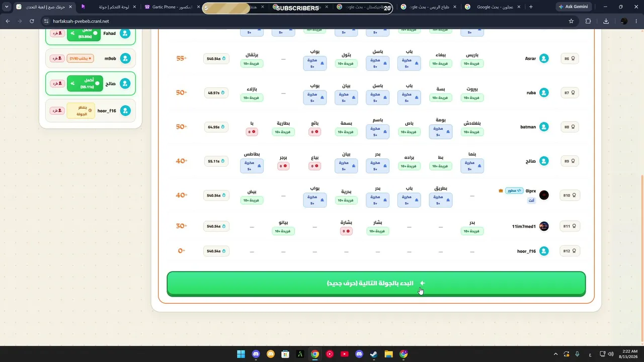Open the Chrome profile avatar
The image size is (644, 362).
(x=624, y=21)
